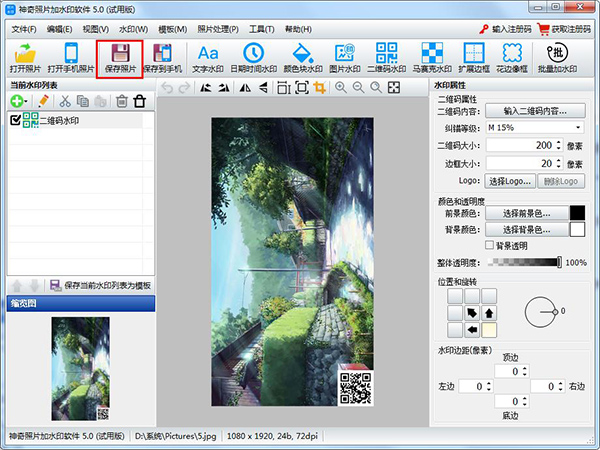Open the green add-watermark dropdown arrow
The image size is (600, 450).
pyautogui.click(x=27, y=101)
